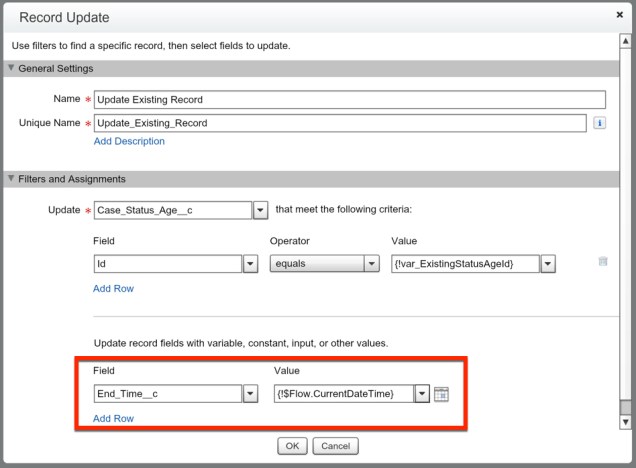636x468 pixels.
Task: Open the CurrentDateTime value dropdown arrow
Action: (x=423, y=394)
